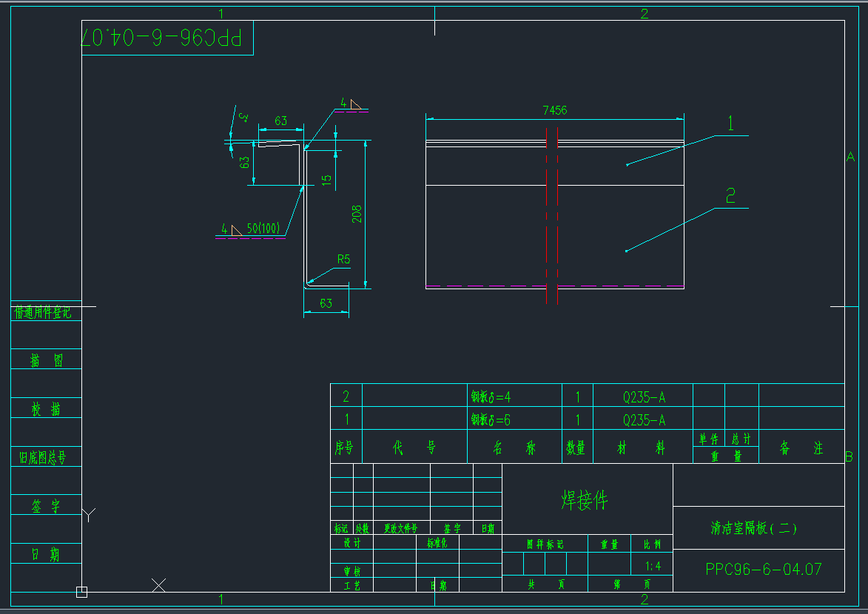
Task: Click the 标准化 label in title block
Action: 437,543
